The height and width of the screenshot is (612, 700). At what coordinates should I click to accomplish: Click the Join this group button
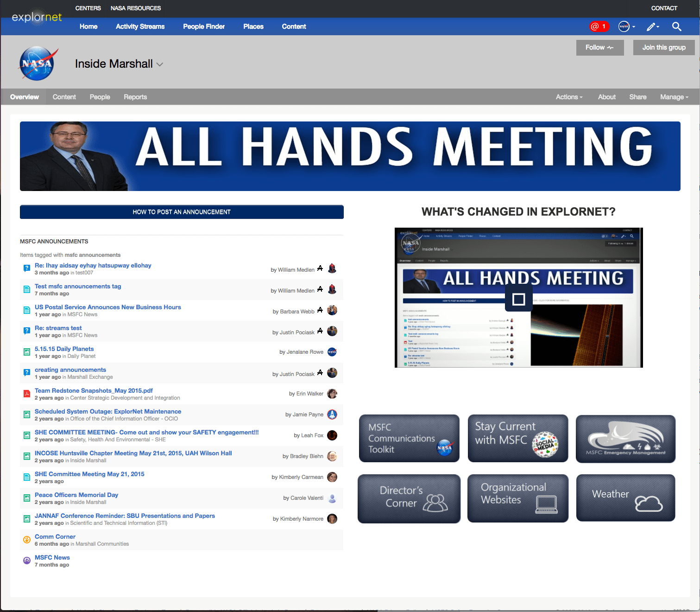pyautogui.click(x=663, y=47)
